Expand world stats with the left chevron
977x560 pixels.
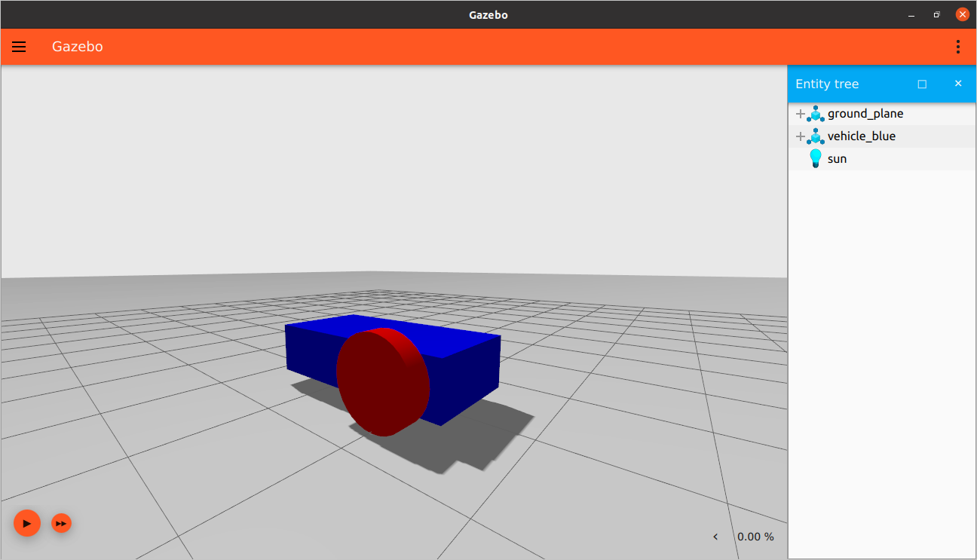pyautogui.click(x=715, y=537)
